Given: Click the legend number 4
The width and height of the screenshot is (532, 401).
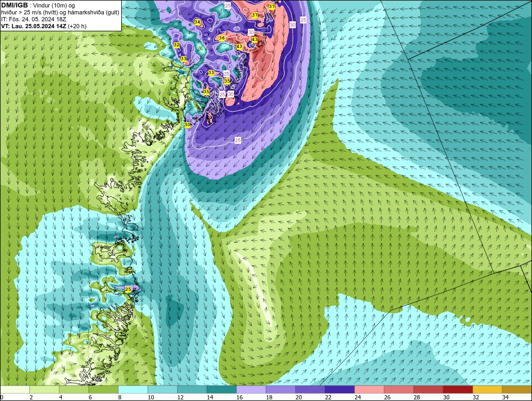Looking at the screenshot, I should (61, 397).
